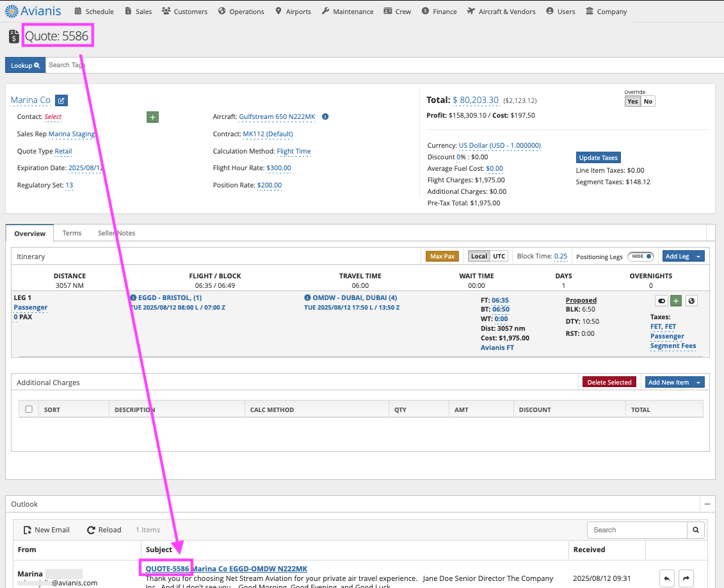The image size is (724, 588).
Task: Change the Contract MK112 (Default)
Action: [268, 134]
